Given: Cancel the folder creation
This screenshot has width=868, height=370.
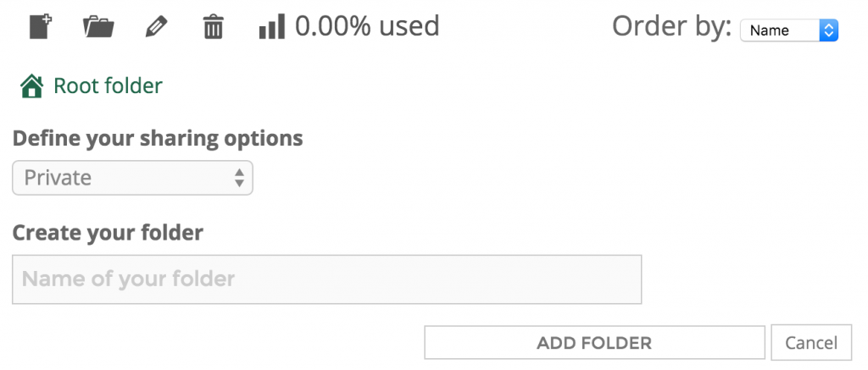Looking at the screenshot, I should 811,342.
